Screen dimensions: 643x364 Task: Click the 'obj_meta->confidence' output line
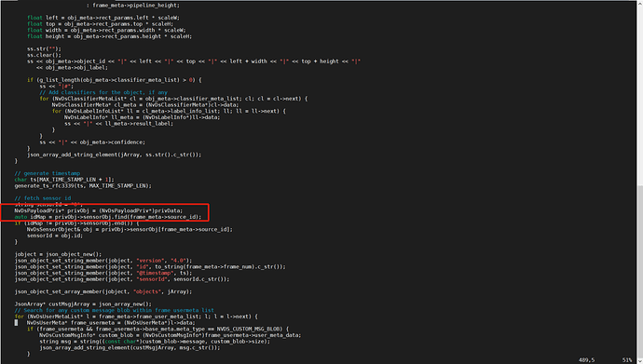tap(92, 142)
